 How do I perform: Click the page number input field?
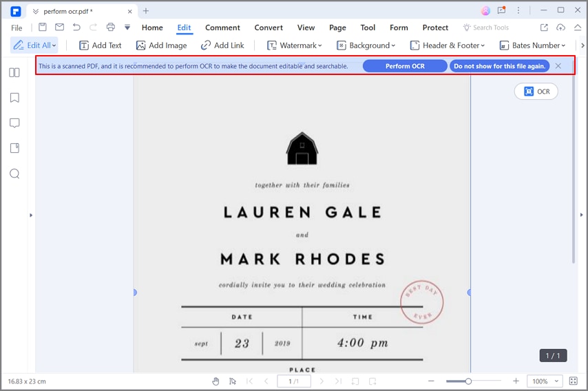(x=293, y=381)
